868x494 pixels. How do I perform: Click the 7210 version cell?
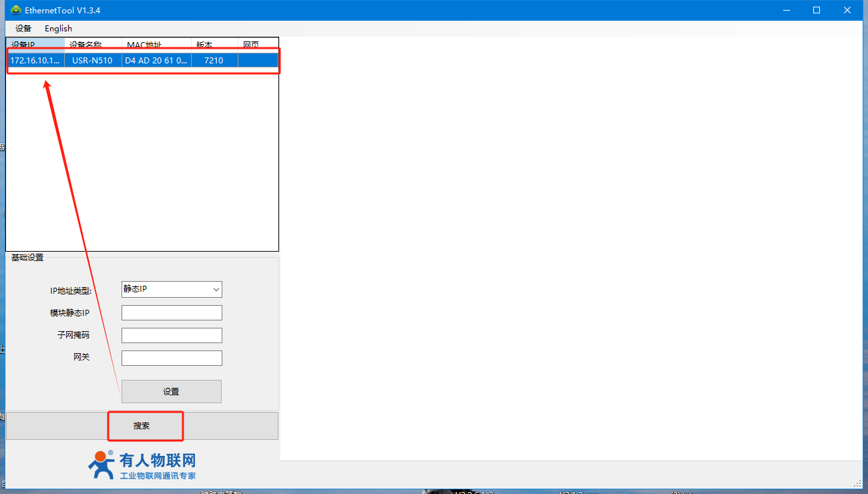[x=214, y=60]
